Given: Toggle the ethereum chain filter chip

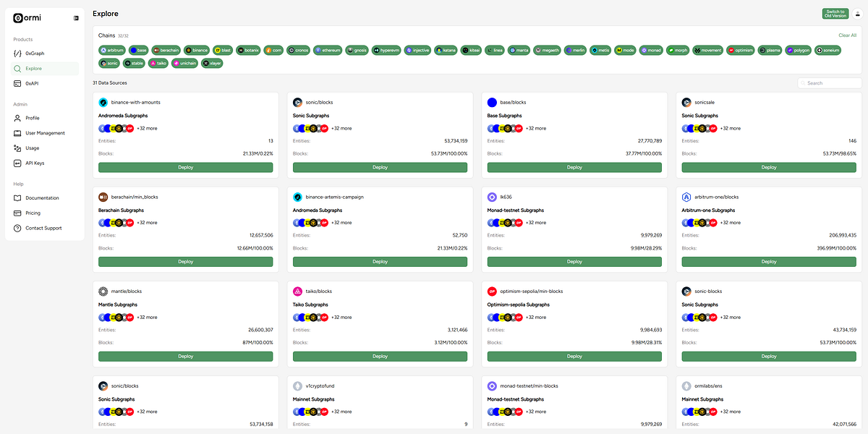Looking at the screenshot, I should [x=328, y=51].
